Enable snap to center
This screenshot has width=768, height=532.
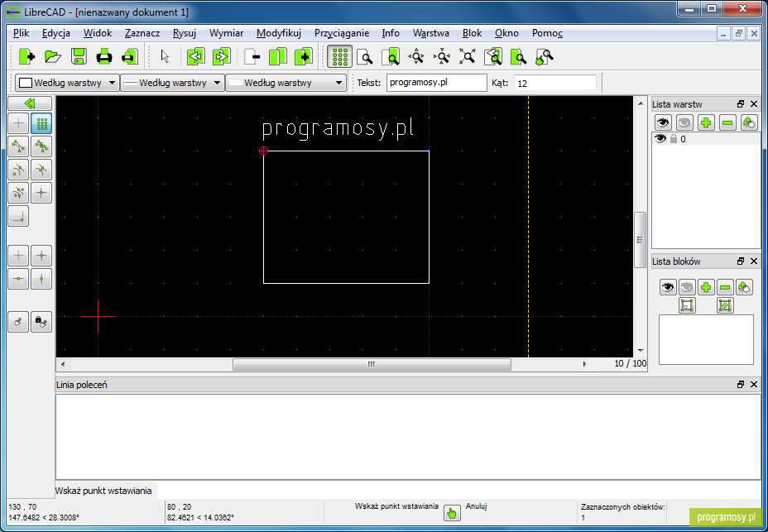(18, 170)
